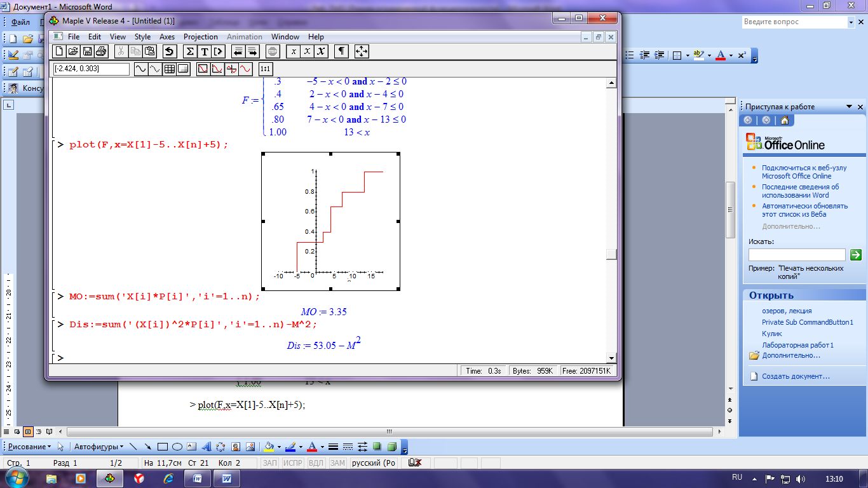
Task: Click task pane Home icon
Action: pyautogui.click(x=785, y=120)
